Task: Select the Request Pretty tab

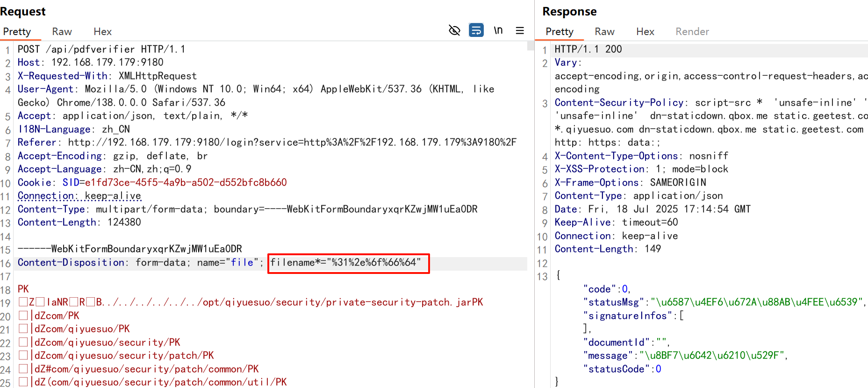Action: [x=17, y=32]
